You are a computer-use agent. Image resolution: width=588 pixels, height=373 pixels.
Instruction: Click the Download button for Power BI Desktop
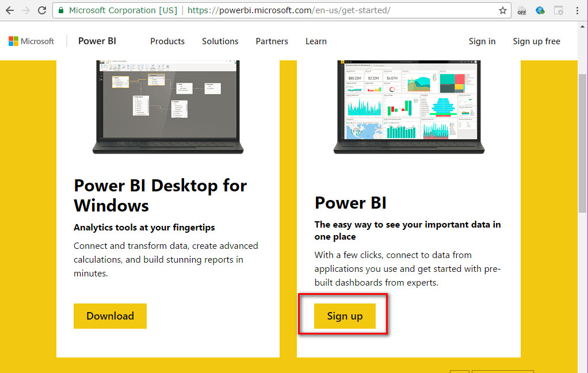pyautogui.click(x=110, y=316)
